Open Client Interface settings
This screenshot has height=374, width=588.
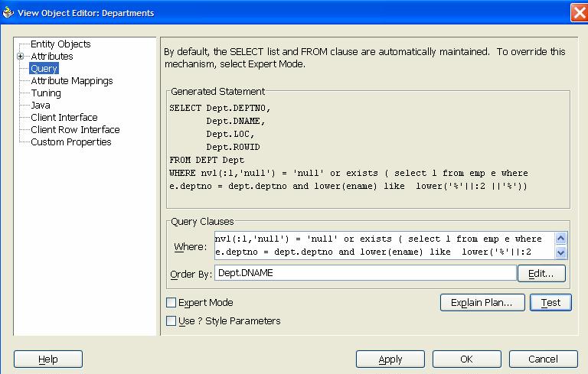(64, 118)
